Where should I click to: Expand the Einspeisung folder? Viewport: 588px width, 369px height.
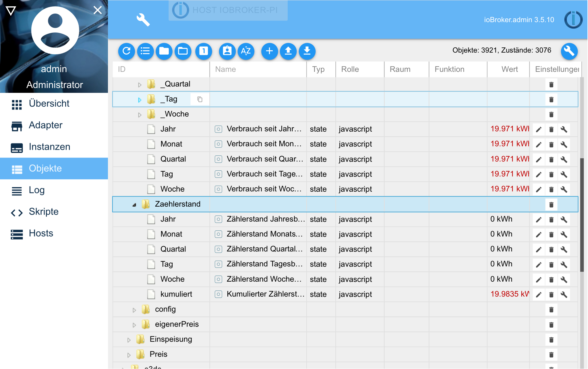coord(129,340)
